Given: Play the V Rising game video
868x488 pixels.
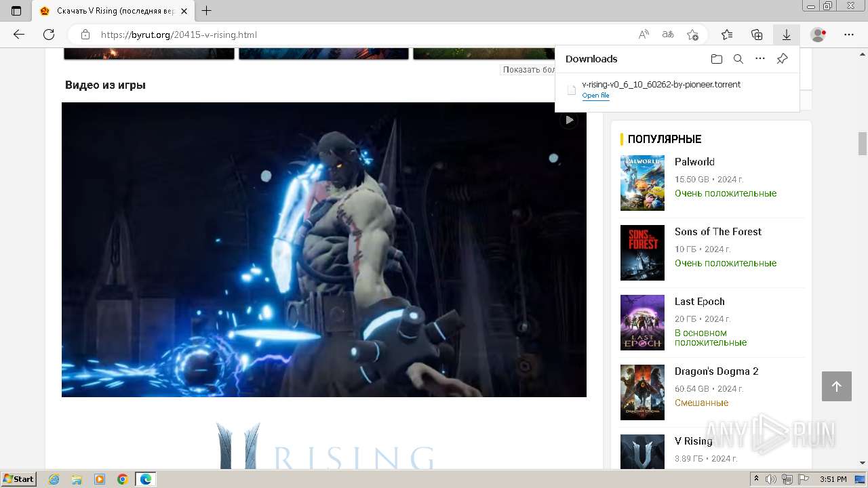Looking at the screenshot, I should coord(569,120).
